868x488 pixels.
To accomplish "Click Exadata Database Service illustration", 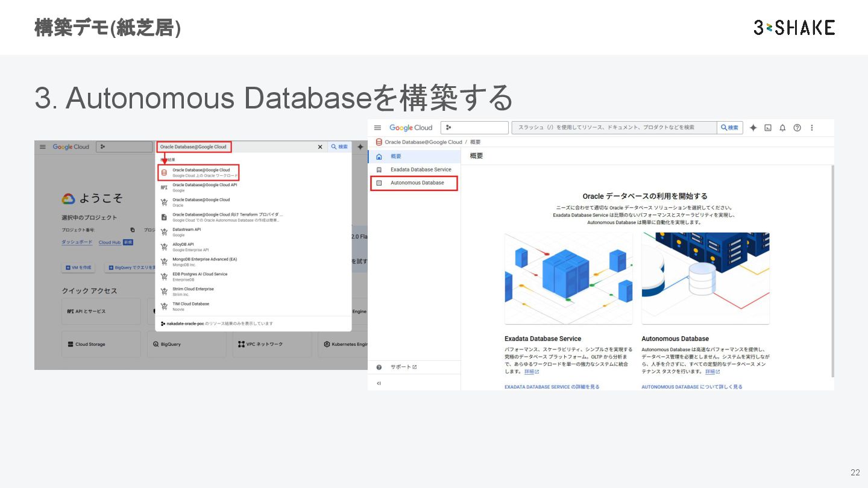I will point(568,279).
